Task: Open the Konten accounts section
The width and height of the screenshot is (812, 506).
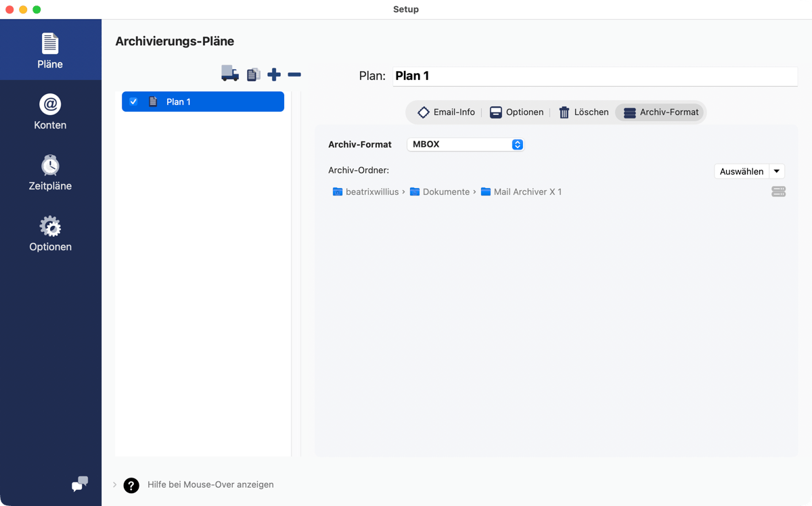Action: (50, 112)
